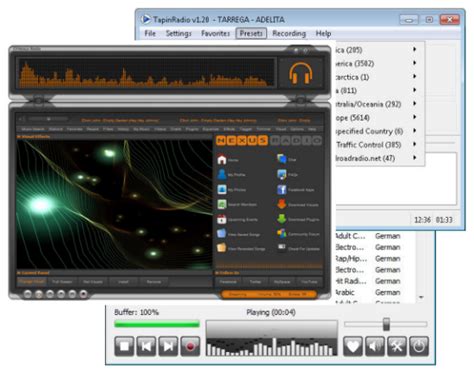Stop playback in TapinRadio
Screen dimensions: 474x371
tap(124, 346)
